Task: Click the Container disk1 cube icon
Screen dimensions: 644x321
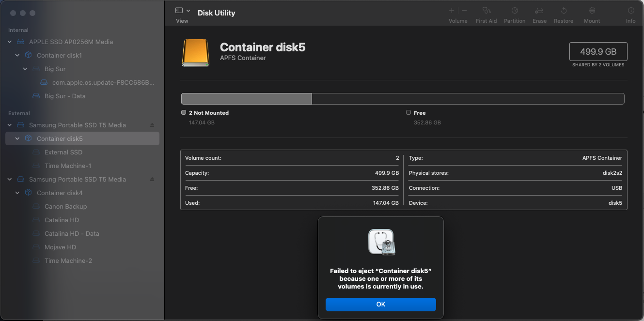Action: (28, 55)
